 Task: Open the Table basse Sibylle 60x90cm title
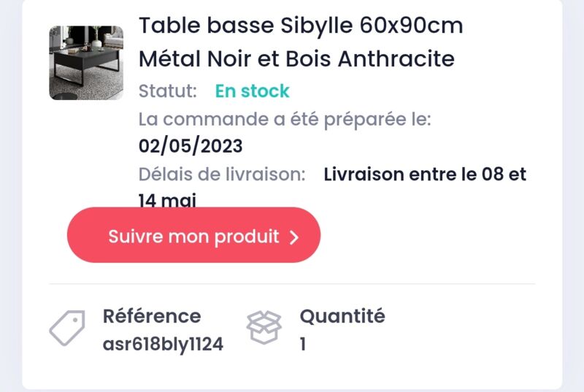point(301,26)
